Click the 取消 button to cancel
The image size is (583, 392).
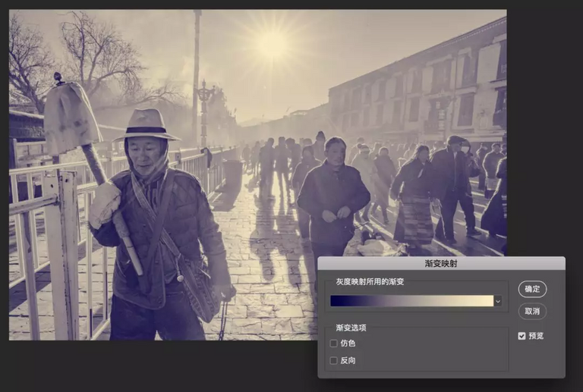click(x=532, y=311)
